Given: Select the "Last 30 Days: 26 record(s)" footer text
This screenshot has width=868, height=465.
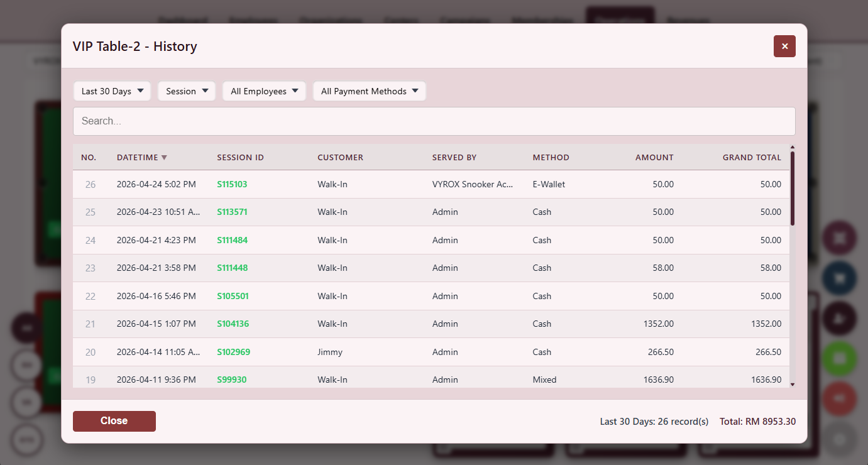Looking at the screenshot, I should pyautogui.click(x=654, y=422).
